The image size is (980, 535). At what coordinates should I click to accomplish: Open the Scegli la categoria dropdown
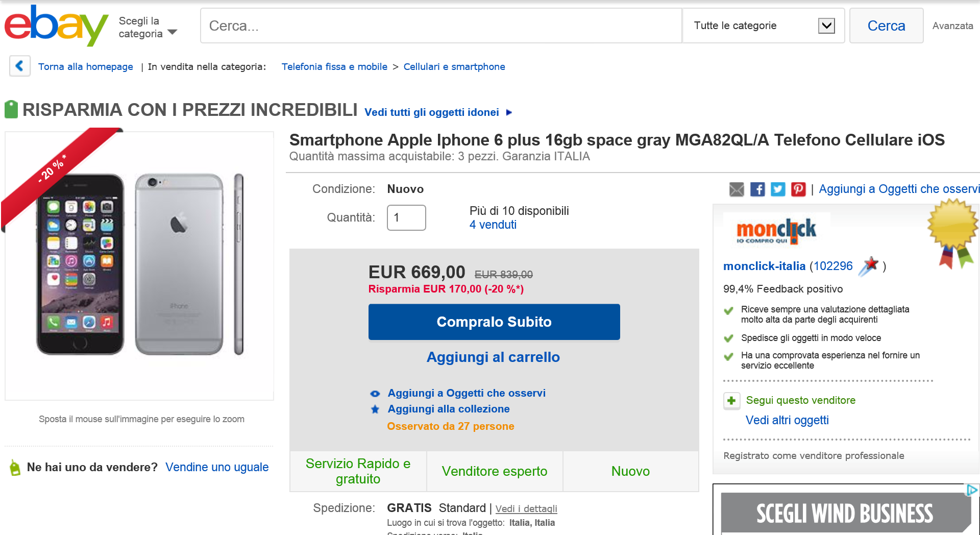coord(148,28)
